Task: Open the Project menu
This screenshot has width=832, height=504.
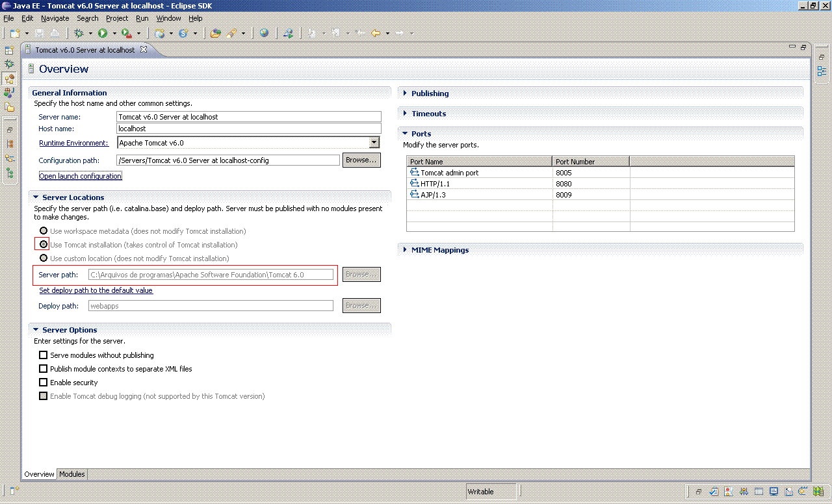Action: (117, 18)
